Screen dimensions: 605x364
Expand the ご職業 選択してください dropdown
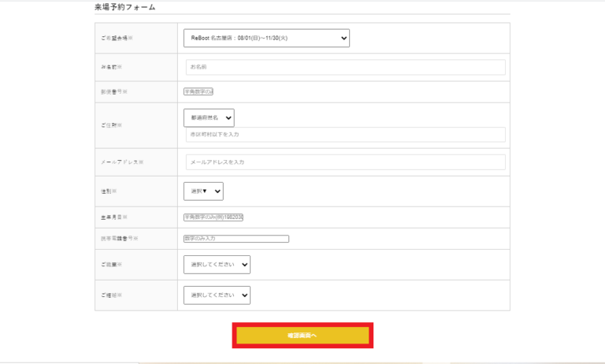pos(217,265)
